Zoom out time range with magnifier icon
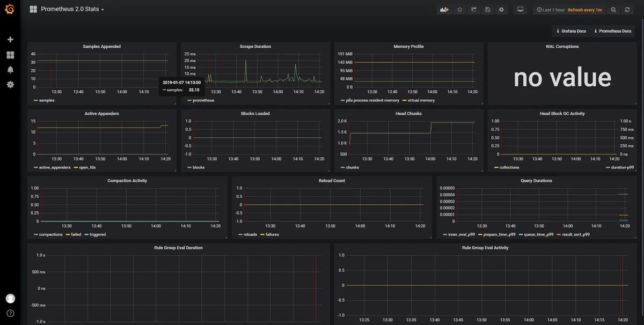Screen dimensions: 644x325 coord(613,10)
